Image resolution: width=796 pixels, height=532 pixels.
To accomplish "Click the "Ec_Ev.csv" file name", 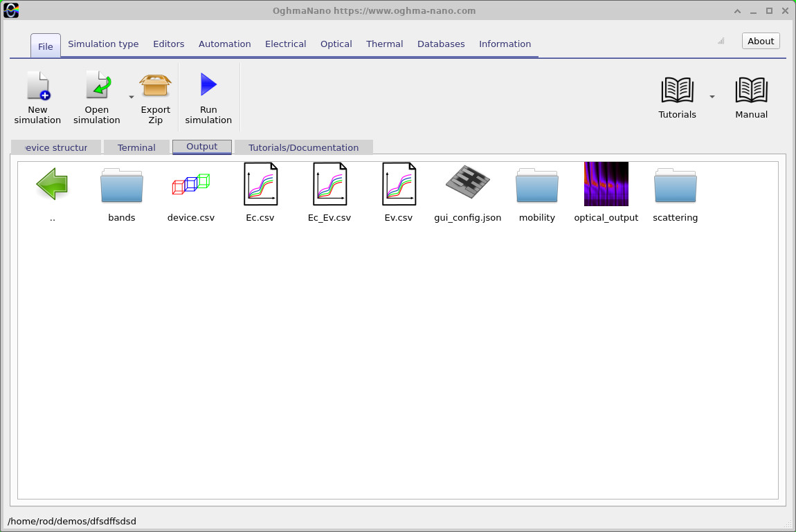I will pos(329,217).
